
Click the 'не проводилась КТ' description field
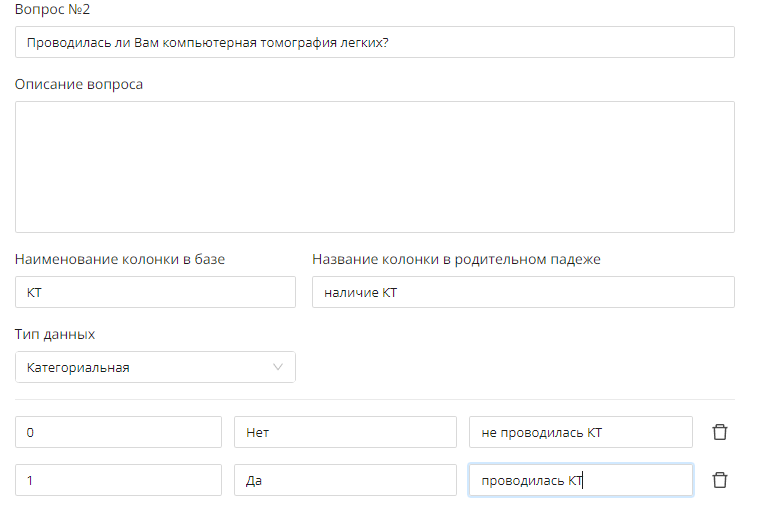[580, 432]
